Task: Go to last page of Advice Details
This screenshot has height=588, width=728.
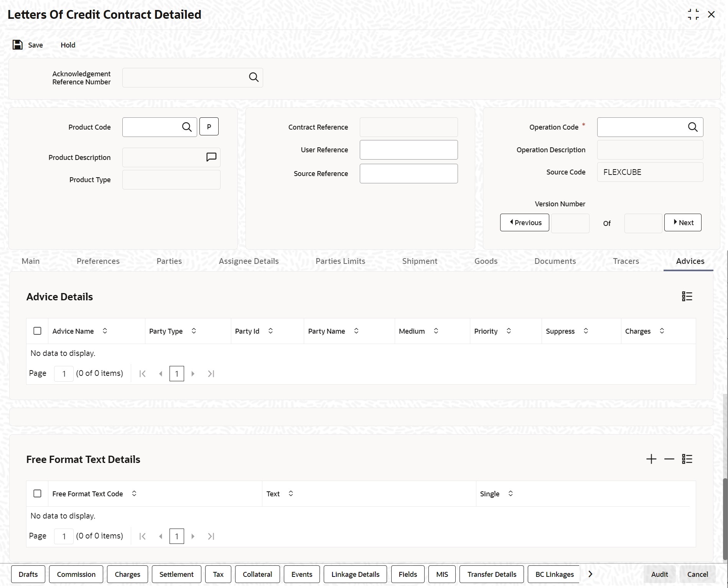Action: click(211, 374)
